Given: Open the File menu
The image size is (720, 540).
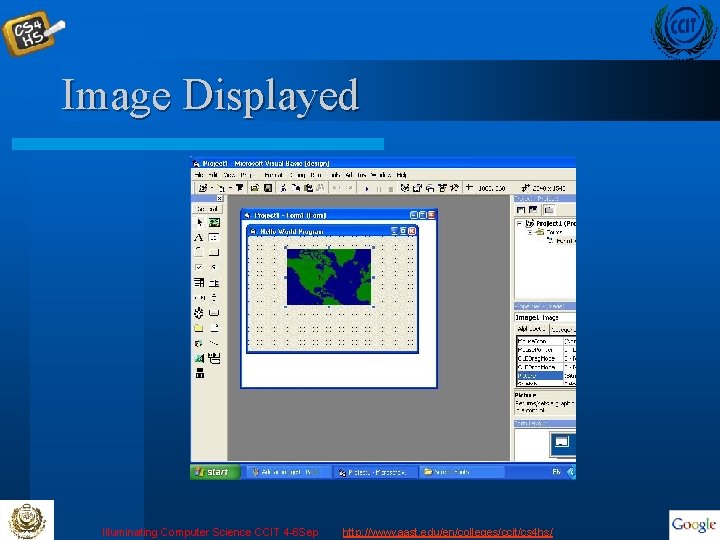Looking at the screenshot, I should [x=199, y=175].
